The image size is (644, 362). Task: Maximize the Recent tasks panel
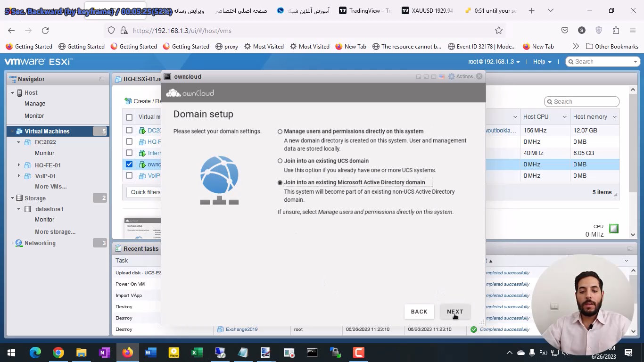630,248
